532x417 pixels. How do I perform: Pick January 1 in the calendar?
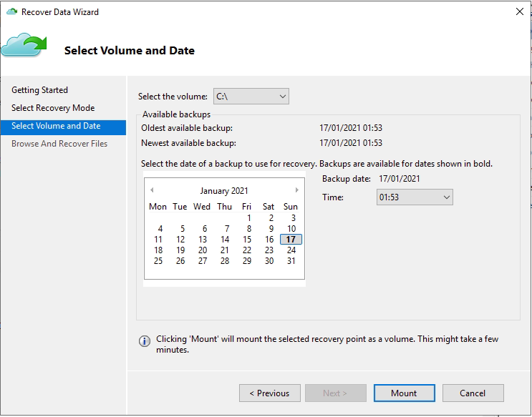point(248,218)
